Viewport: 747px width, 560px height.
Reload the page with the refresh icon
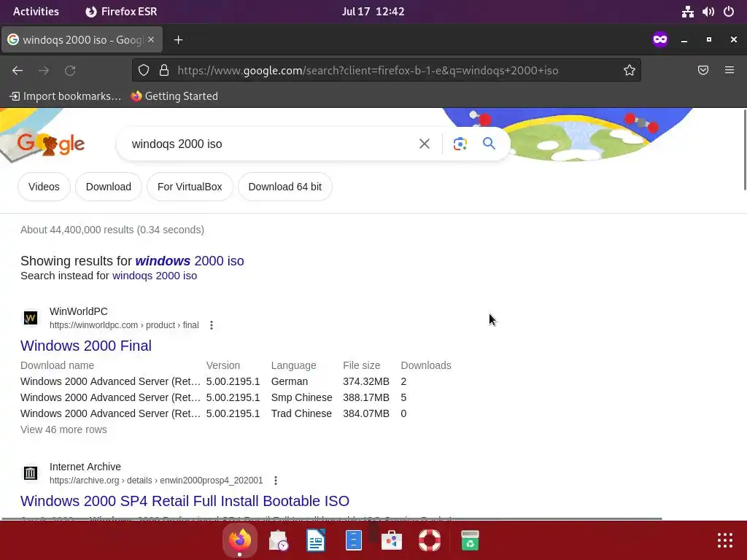70,71
